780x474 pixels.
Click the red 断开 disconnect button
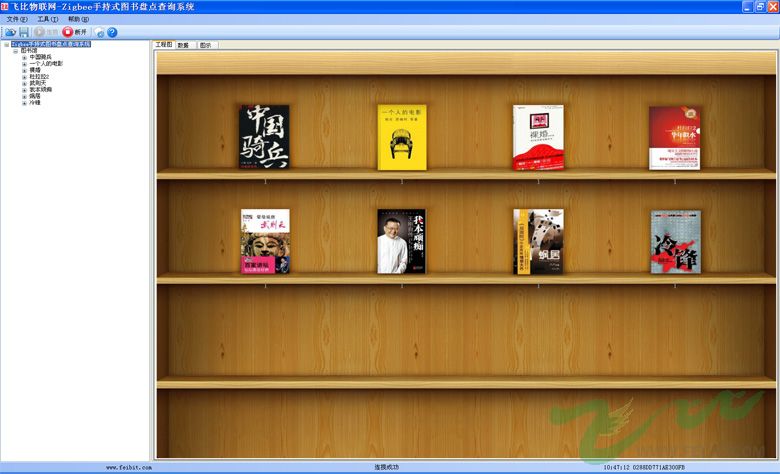click(75, 32)
